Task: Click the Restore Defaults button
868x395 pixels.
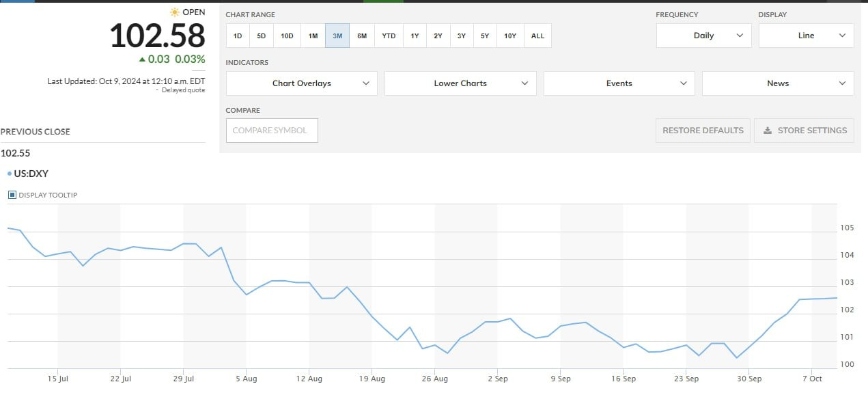Action: (703, 131)
